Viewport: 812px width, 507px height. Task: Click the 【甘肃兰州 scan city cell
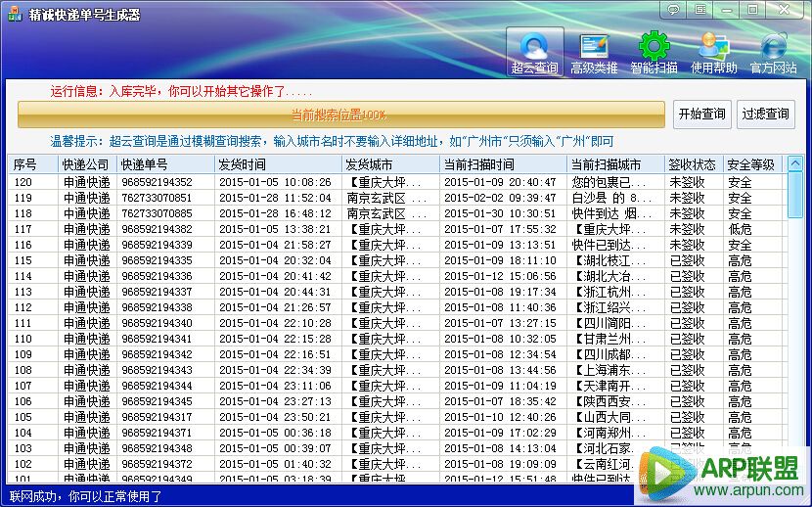tap(609, 339)
